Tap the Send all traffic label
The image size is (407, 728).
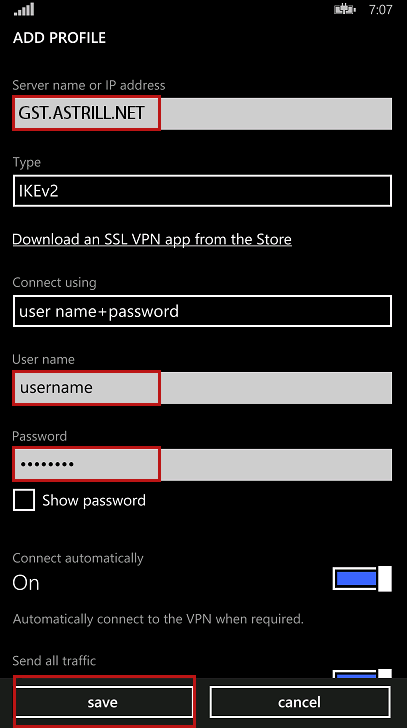[x=54, y=660]
